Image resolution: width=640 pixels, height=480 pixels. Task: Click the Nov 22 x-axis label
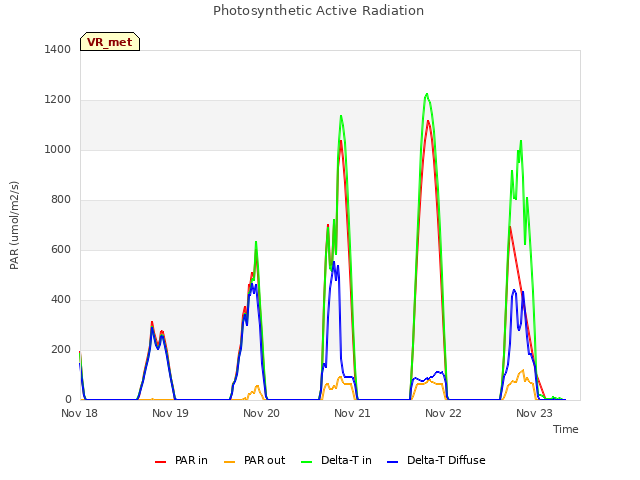pos(443,413)
